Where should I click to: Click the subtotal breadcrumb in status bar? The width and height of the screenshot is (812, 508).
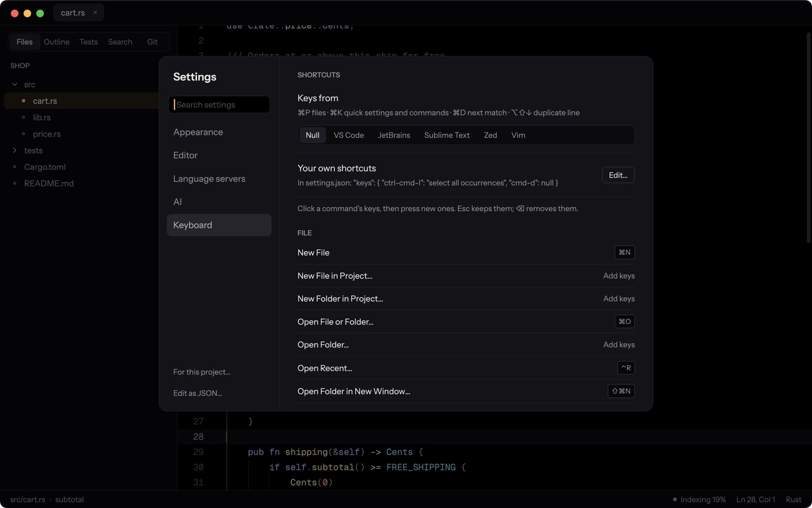tap(70, 500)
